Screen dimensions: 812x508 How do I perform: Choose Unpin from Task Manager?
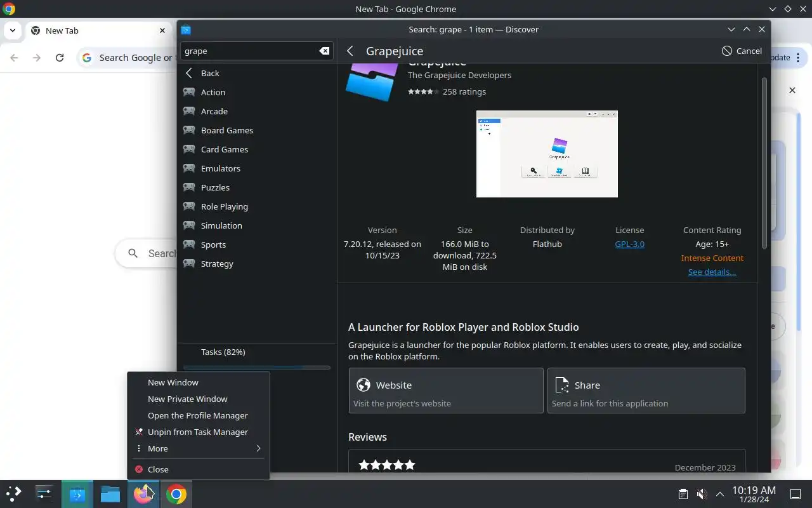199,432
